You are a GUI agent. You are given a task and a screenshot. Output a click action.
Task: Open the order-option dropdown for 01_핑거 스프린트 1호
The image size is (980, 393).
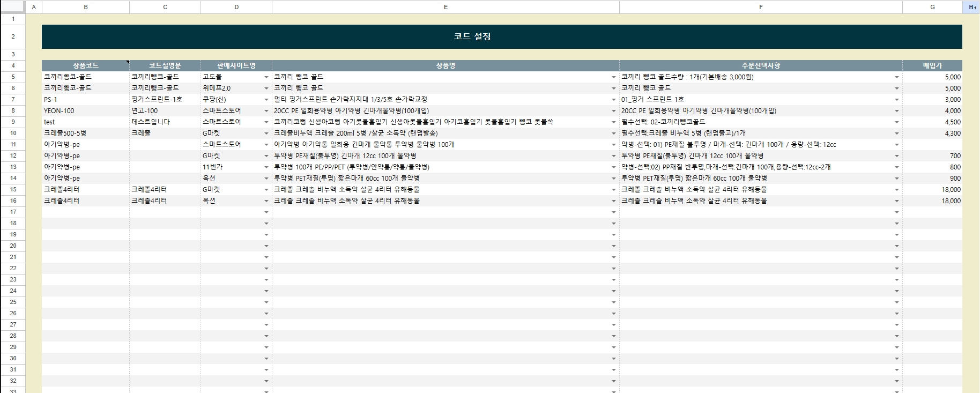[897, 100]
